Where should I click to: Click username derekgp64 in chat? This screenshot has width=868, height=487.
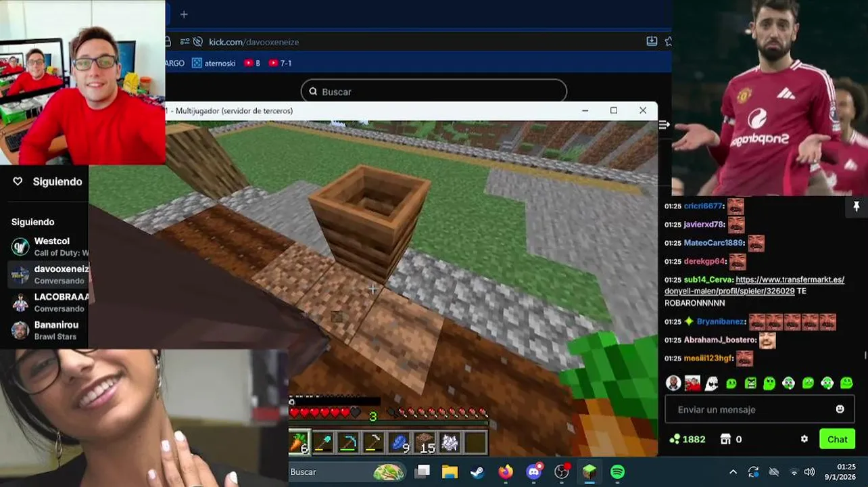tap(704, 261)
